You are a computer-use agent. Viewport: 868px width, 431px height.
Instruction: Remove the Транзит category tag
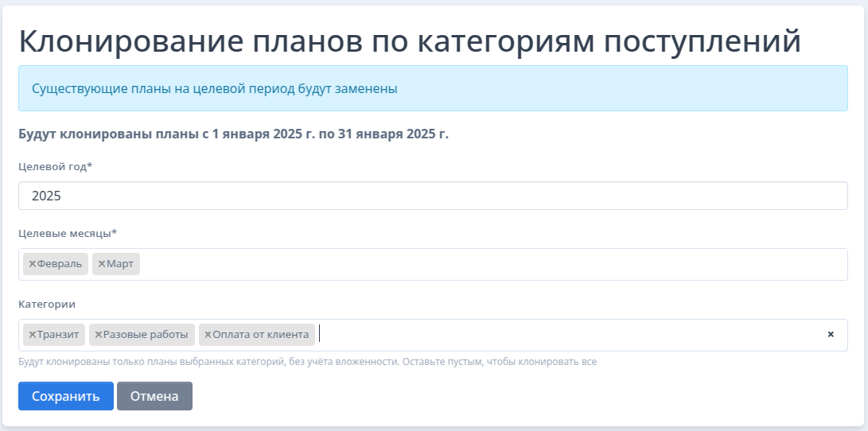[x=32, y=335]
